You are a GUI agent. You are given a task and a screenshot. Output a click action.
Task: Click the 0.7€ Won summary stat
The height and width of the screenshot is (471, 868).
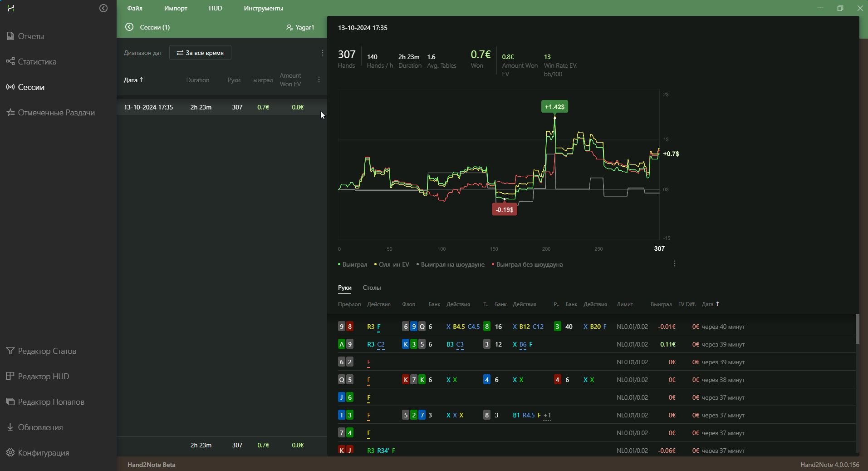(x=481, y=59)
